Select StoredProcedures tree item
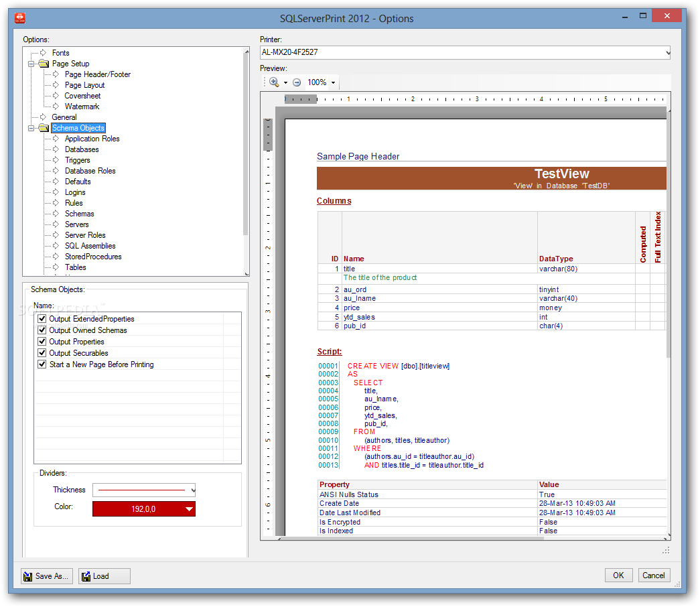 (93, 257)
